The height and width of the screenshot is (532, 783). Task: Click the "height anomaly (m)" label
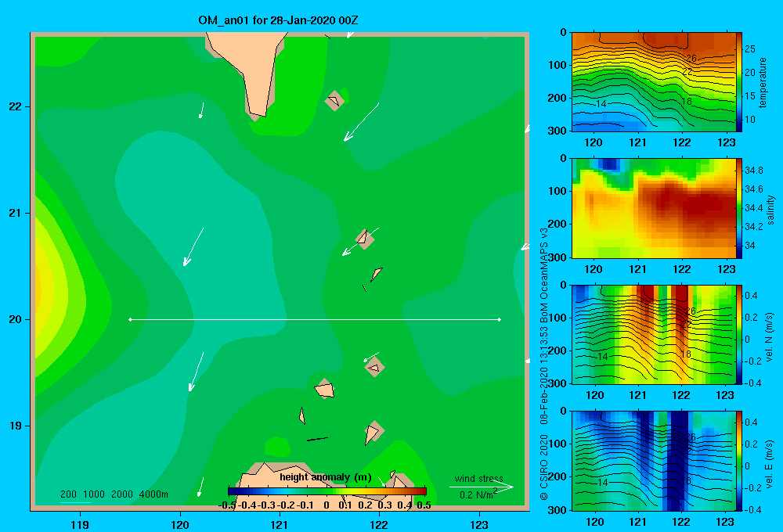pos(326,477)
